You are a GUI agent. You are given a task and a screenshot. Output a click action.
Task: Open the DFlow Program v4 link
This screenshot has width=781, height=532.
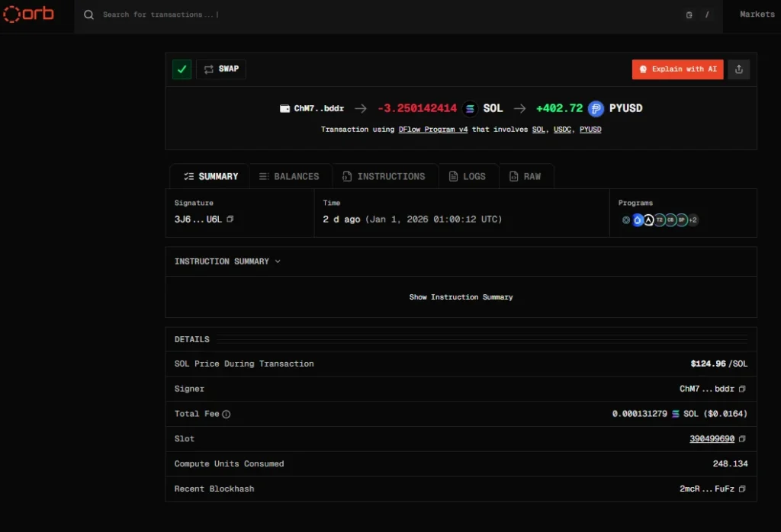coord(433,129)
